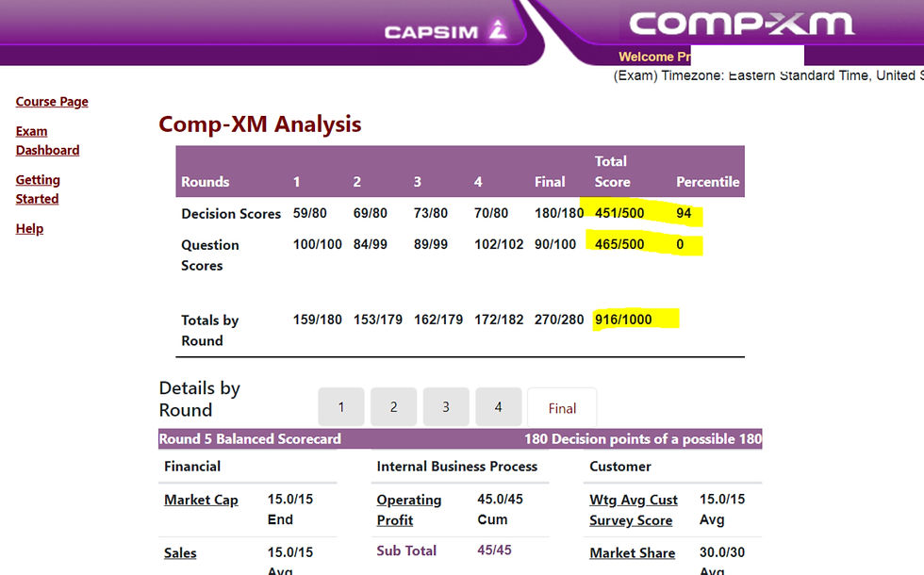Open Wtg Avg Cust Survey Score link
This screenshot has height=575, width=924.
[634, 510]
